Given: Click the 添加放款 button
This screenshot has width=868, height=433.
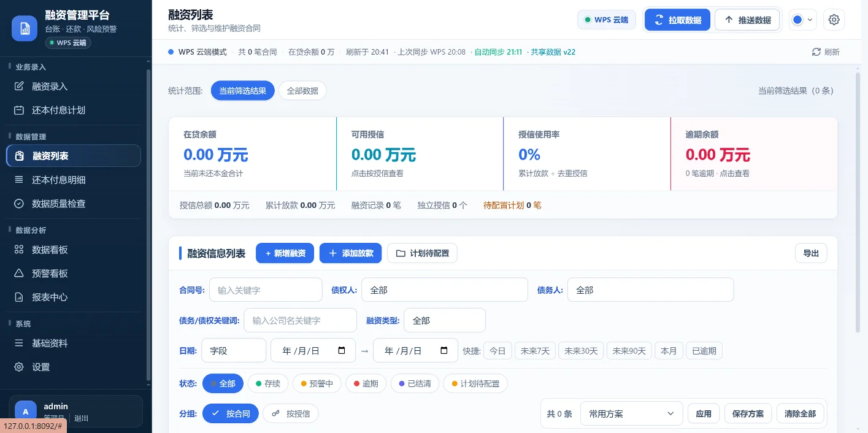Looking at the screenshot, I should (x=351, y=253).
